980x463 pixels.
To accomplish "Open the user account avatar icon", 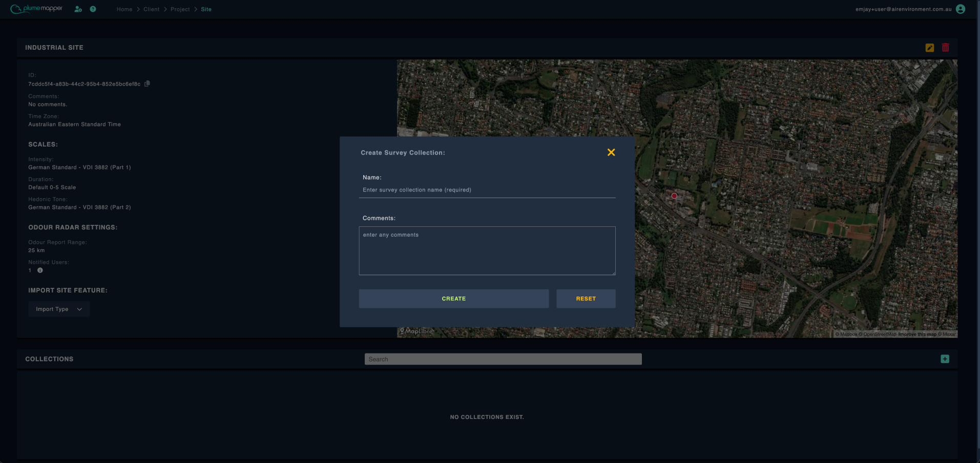I will pyautogui.click(x=961, y=9).
